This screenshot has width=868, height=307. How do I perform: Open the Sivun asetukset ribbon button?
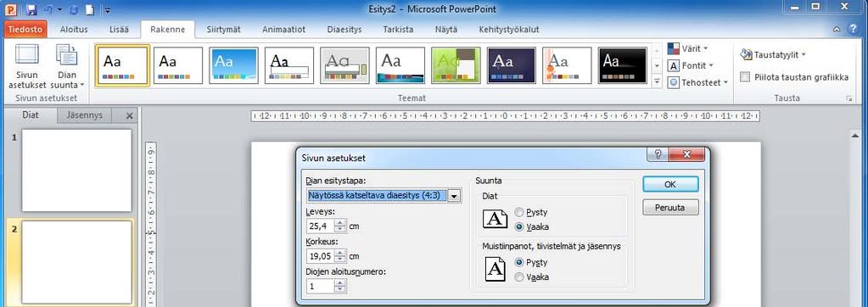click(x=27, y=66)
